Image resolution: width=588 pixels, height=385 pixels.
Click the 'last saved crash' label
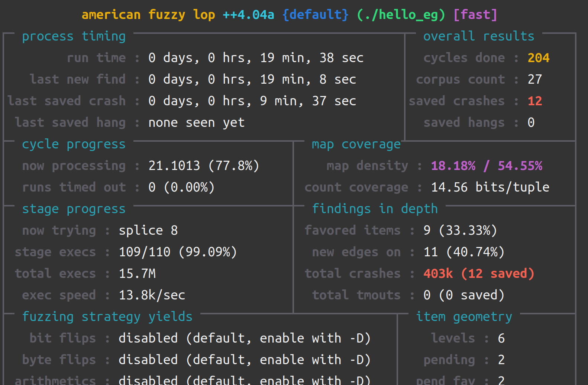pos(67,101)
